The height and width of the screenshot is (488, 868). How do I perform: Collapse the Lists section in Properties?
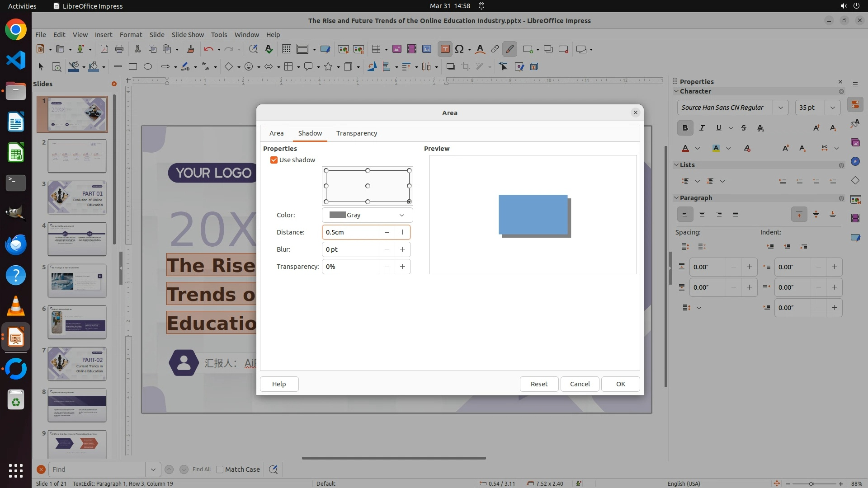click(x=676, y=165)
